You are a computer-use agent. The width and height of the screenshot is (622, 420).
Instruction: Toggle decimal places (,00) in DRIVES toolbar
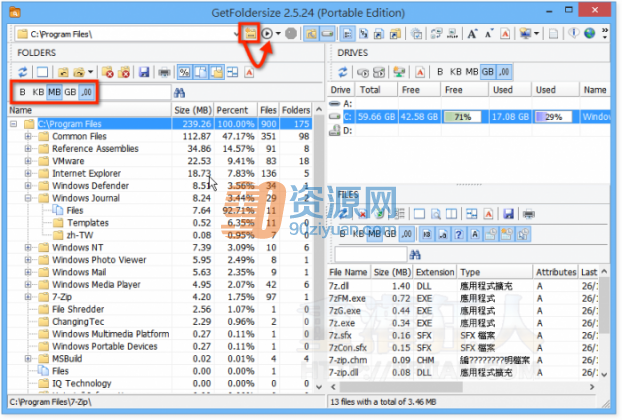[x=504, y=72]
